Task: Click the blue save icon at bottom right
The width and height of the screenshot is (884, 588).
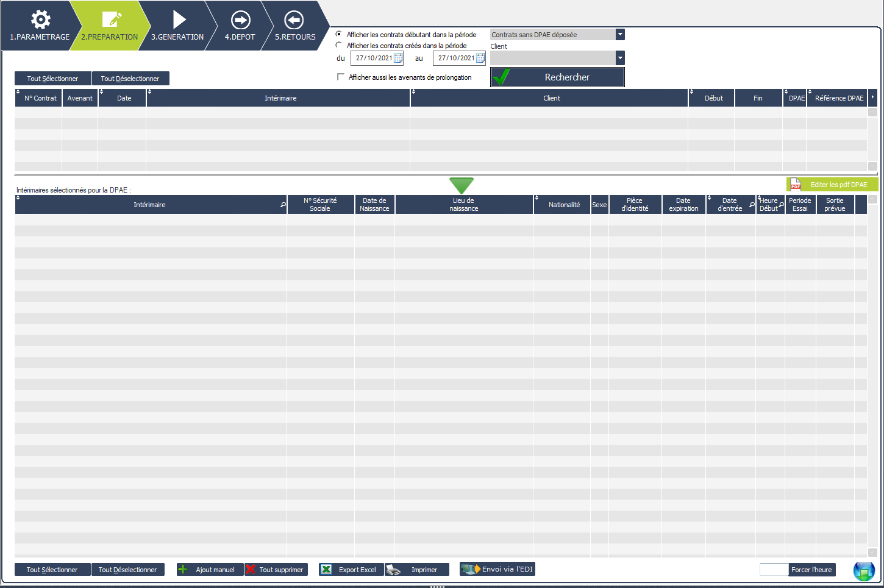Action: click(864, 571)
